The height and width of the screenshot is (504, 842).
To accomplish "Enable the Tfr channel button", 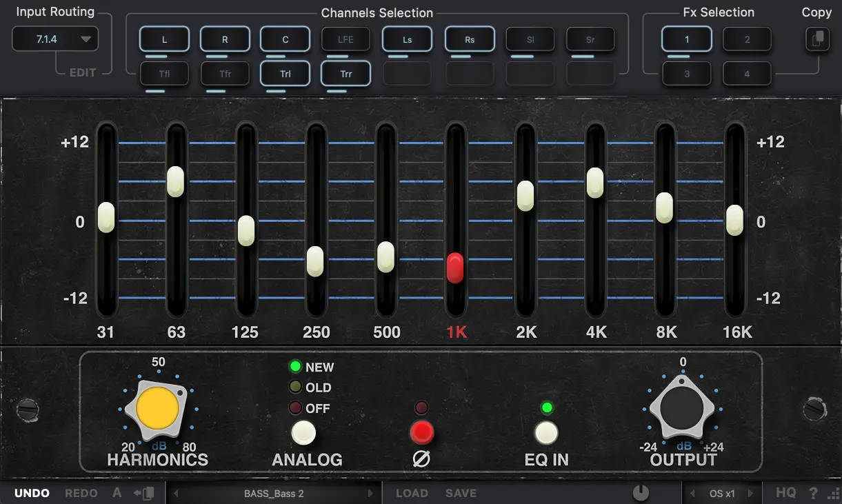I will click(x=225, y=73).
